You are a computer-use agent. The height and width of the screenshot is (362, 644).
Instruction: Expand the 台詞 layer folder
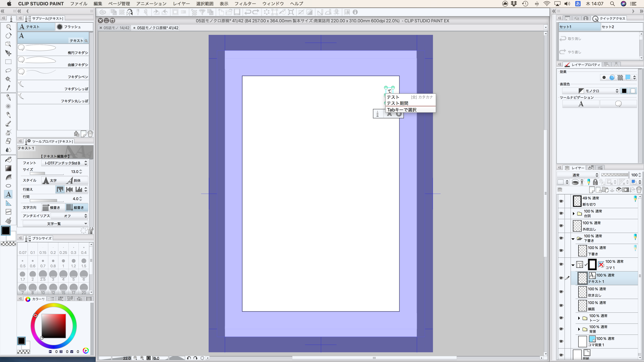(574, 213)
